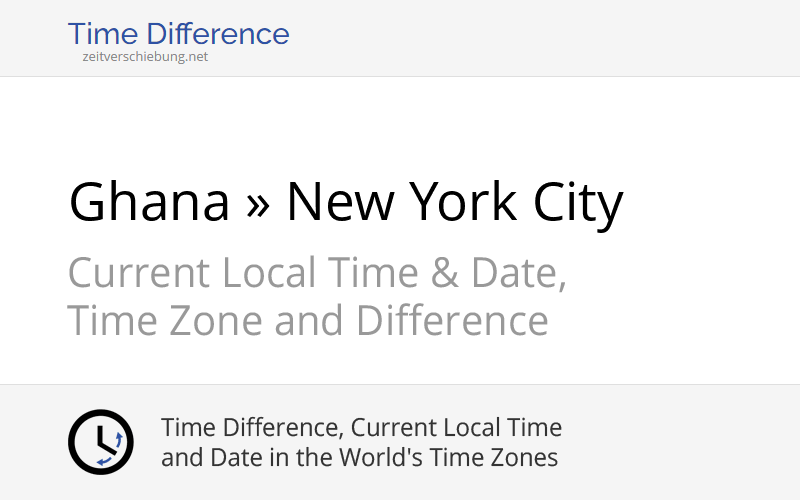The height and width of the screenshot is (500, 800).
Task: Click footer line ending in World's Time Zones
Action: pos(359,458)
